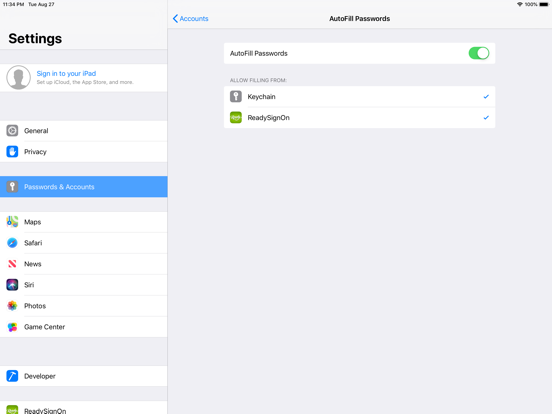Open ReadySignOn settings at sidebar bottom
The width and height of the screenshot is (552, 414).
coord(84,408)
